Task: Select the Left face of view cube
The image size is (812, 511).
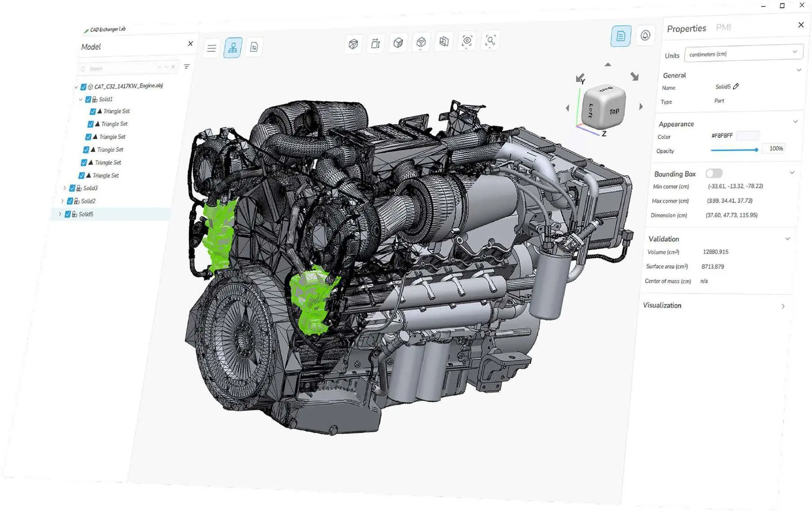Action: click(591, 111)
